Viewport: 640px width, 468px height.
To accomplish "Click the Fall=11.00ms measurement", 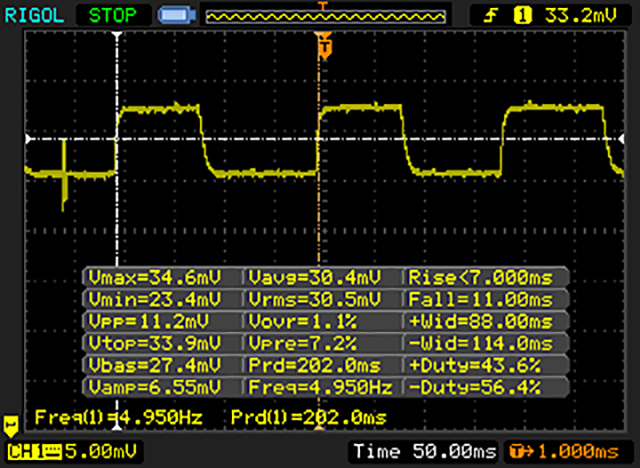I will click(480, 299).
